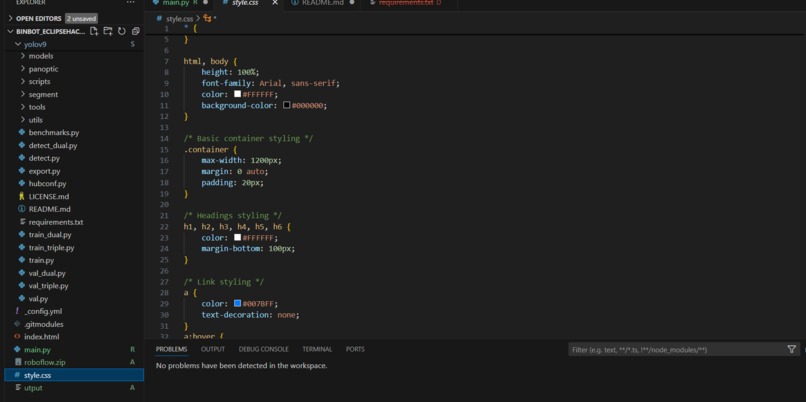Viewport: 806px width, 402px height.
Task: Click the style.css breadcrumb item
Action: tap(180, 19)
